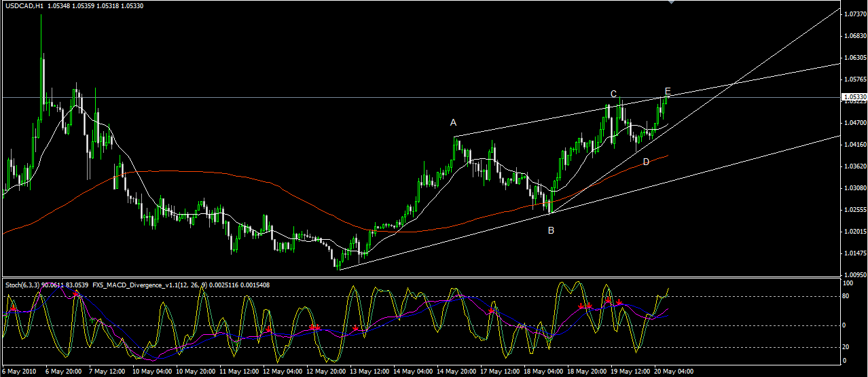Click the 14 May 20:00 time label
Image resolution: width=868 pixels, height=377 pixels.
coord(457,372)
